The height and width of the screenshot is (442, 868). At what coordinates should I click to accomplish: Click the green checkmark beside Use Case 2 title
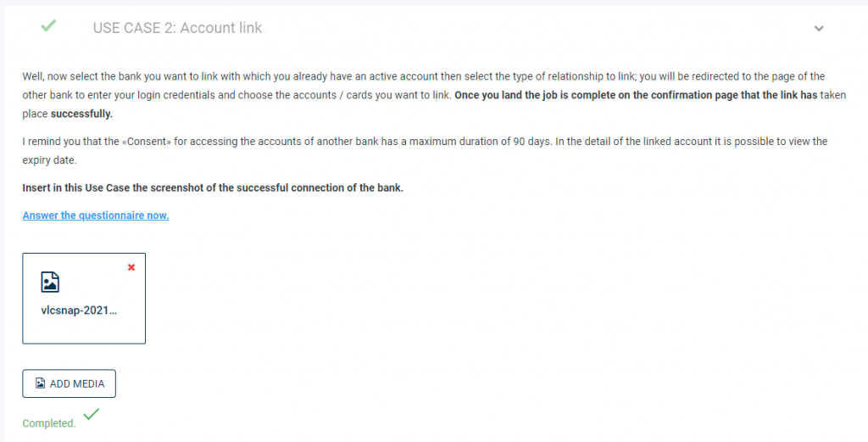pos(48,25)
